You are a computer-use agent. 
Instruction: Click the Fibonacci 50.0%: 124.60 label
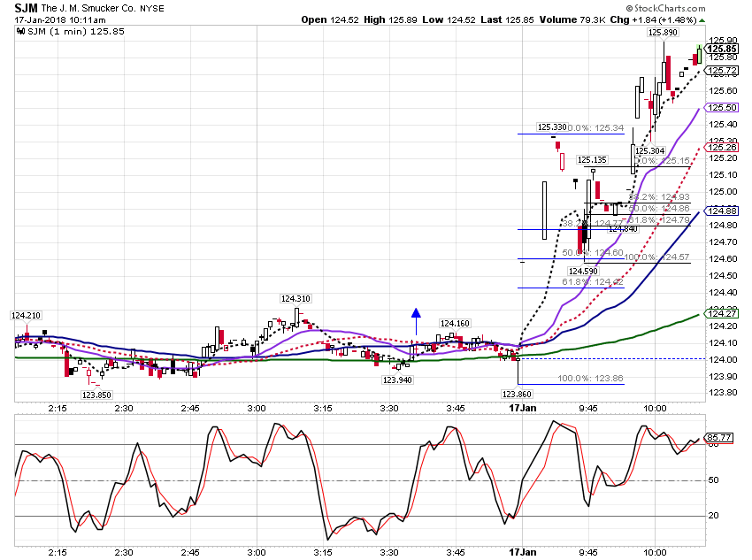[593, 253]
